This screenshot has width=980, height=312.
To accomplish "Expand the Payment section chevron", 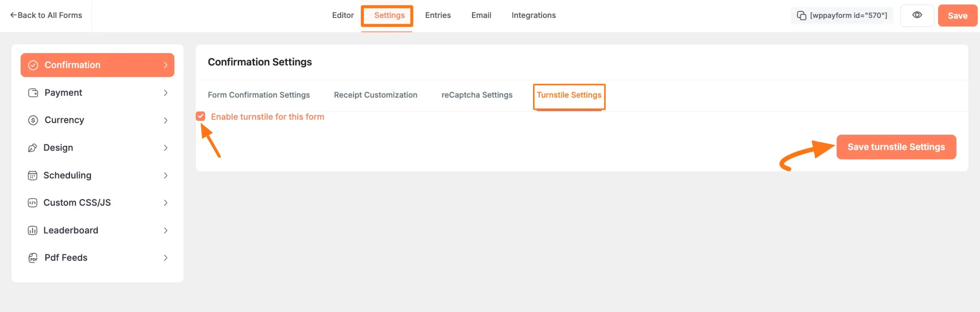I will (x=165, y=93).
